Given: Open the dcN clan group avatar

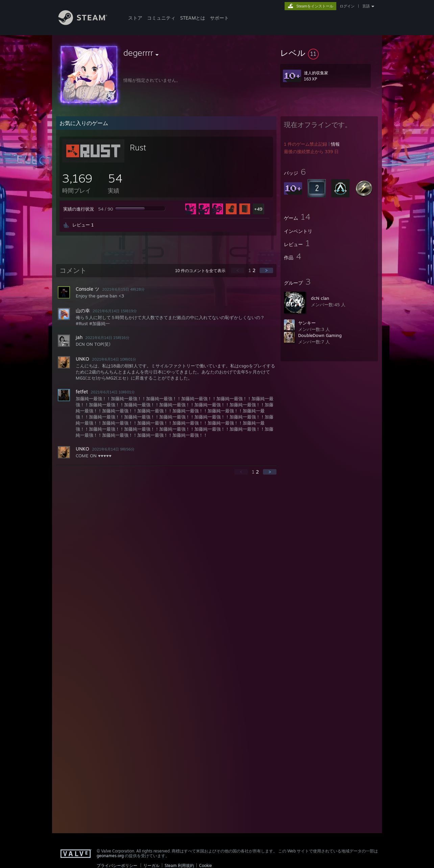Looking at the screenshot, I should [x=295, y=303].
